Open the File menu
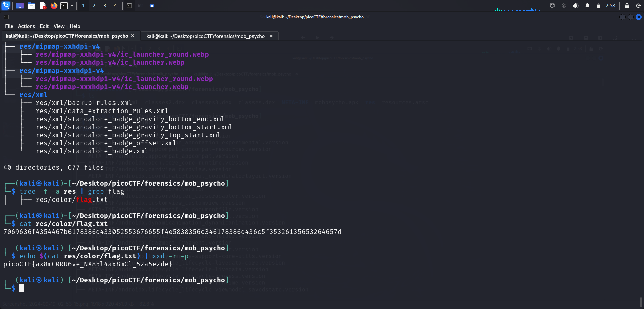Viewport: 644px width, 309px height. point(9,26)
